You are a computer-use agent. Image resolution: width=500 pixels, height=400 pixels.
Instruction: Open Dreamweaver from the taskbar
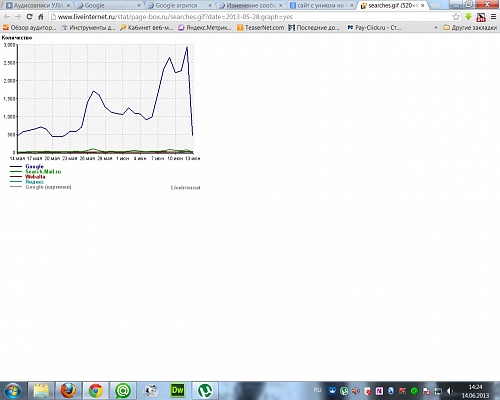coord(177,390)
